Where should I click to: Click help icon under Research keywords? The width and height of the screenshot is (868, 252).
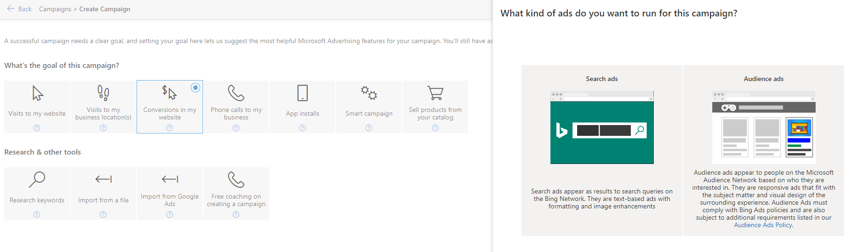[x=37, y=215]
